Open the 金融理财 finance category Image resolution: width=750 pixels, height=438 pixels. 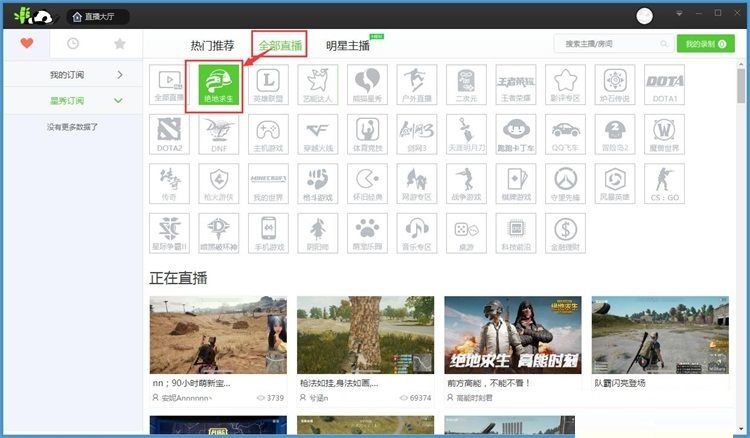[x=565, y=232]
